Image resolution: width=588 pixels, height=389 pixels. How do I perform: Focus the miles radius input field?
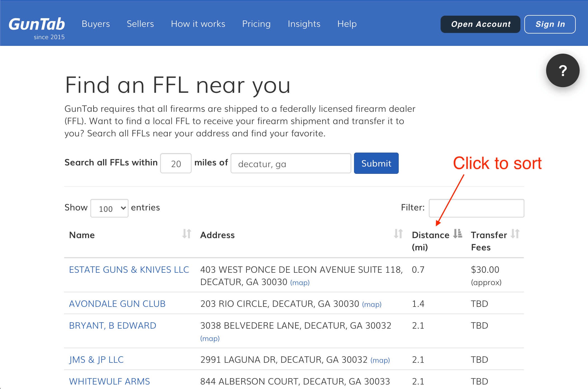(x=176, y=163)
